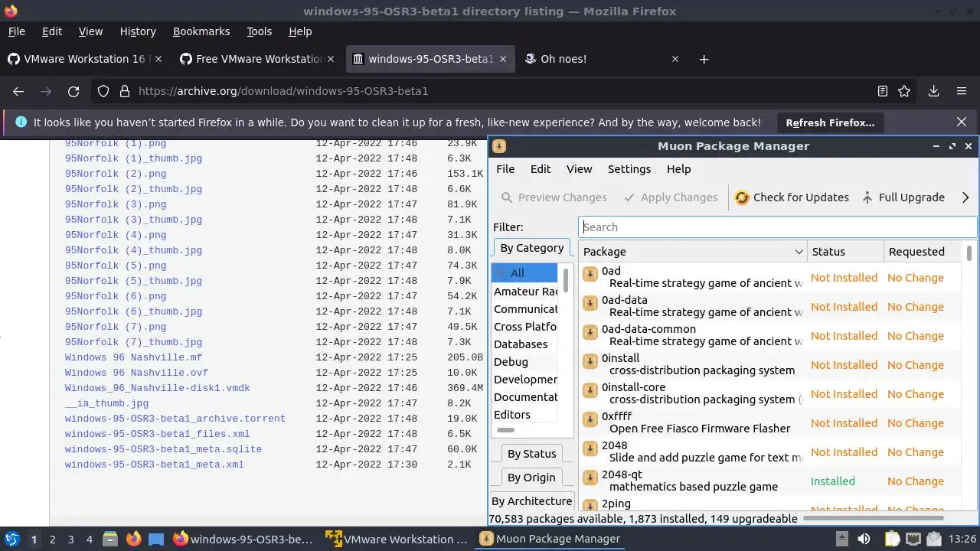Open windows-95-OSR3-beta1_meta.xml link
This screenshot has height=551, width=980.
[x=155, y=465]
